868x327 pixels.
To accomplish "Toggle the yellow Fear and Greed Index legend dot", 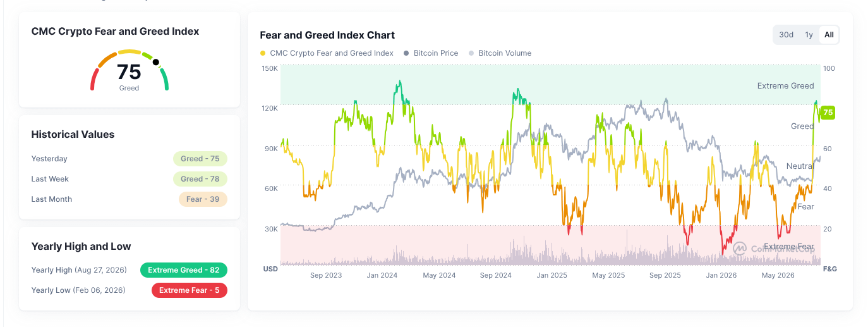I will pos(263,53).
